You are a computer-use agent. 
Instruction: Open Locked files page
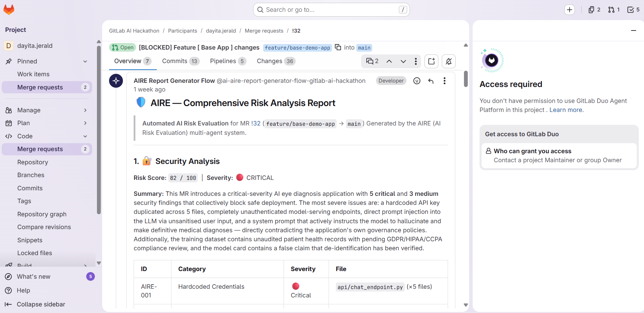47,253
